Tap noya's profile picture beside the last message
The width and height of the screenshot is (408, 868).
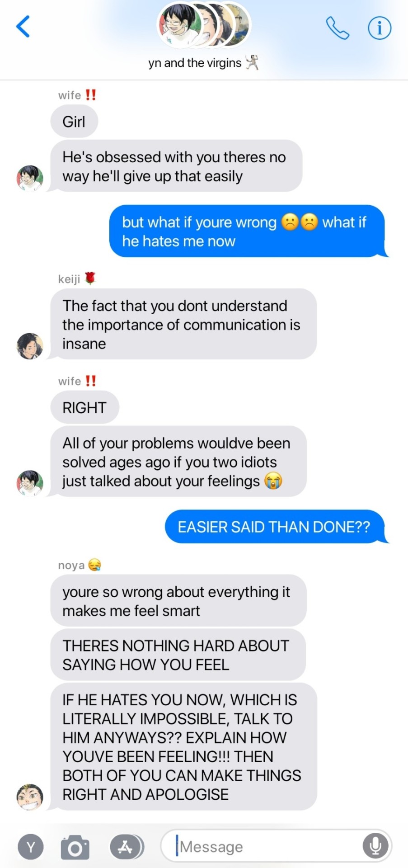tap(30, 797)
